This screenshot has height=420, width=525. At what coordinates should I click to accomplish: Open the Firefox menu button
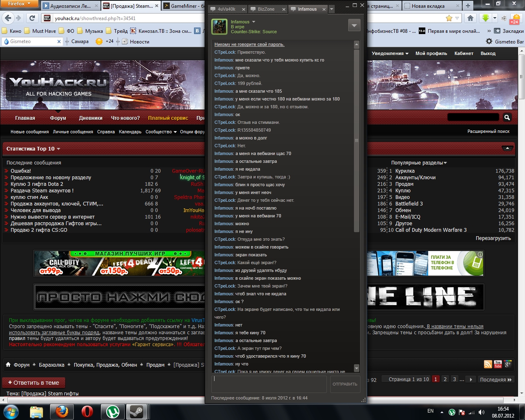[19, 3]
